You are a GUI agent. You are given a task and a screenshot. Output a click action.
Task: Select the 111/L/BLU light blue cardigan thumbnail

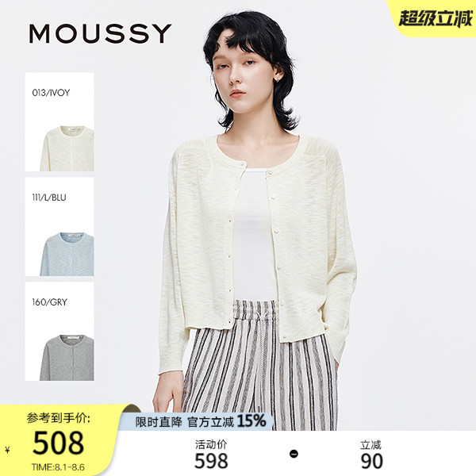pos(59,227)
